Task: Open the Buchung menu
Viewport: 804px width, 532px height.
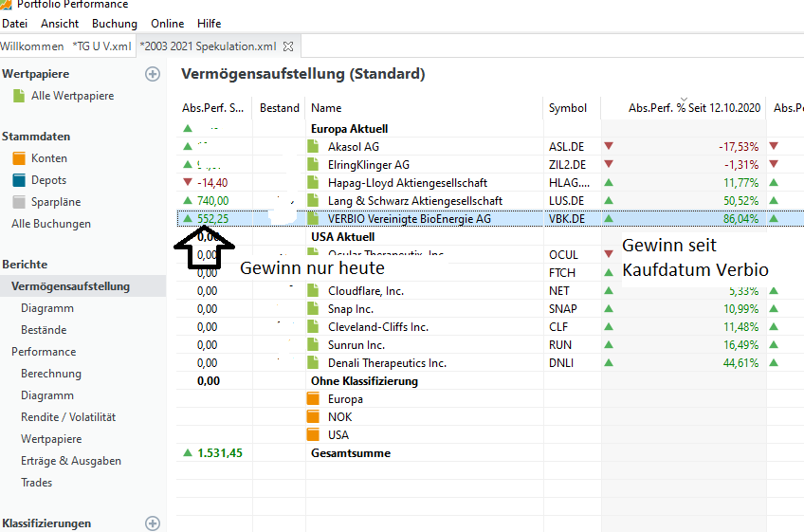Action: (115, 24)
